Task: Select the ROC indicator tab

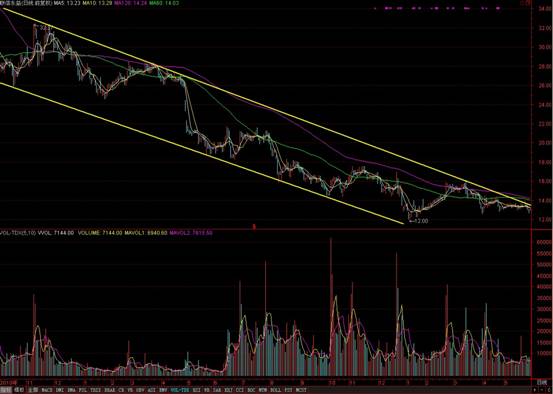Action: [x=251, y=390]
